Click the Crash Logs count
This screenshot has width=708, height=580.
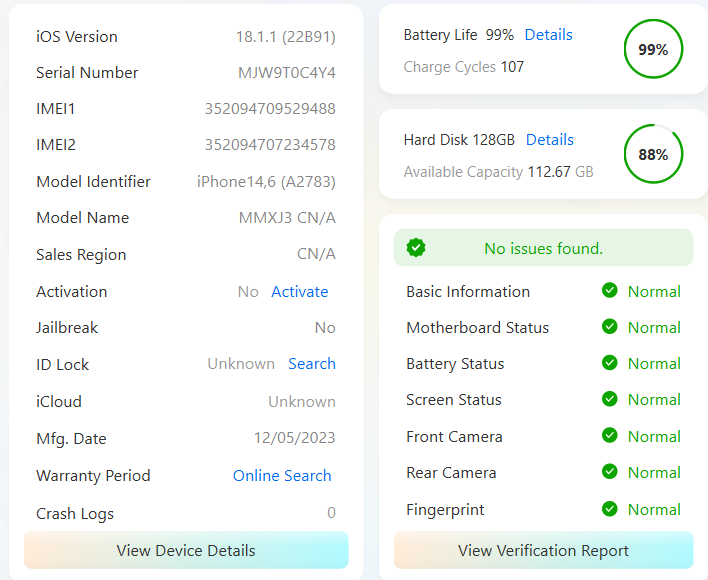[x=331, y=514]
